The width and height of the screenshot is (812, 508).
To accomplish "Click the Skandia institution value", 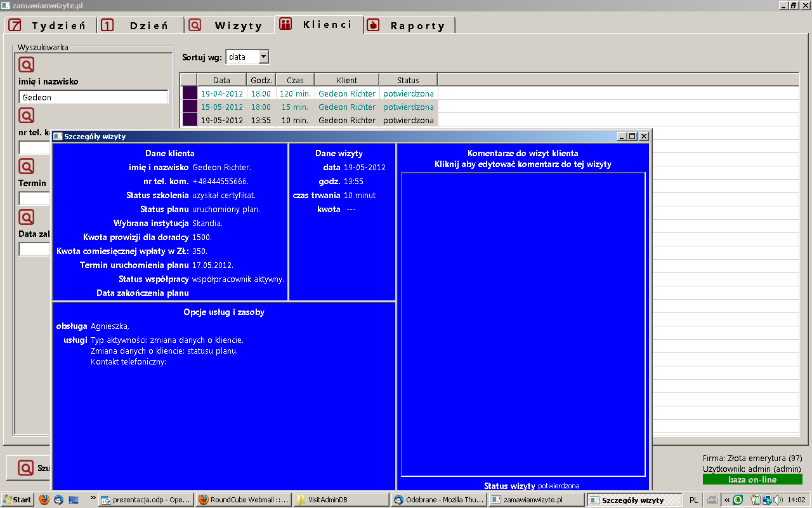I will pos(207,223).
